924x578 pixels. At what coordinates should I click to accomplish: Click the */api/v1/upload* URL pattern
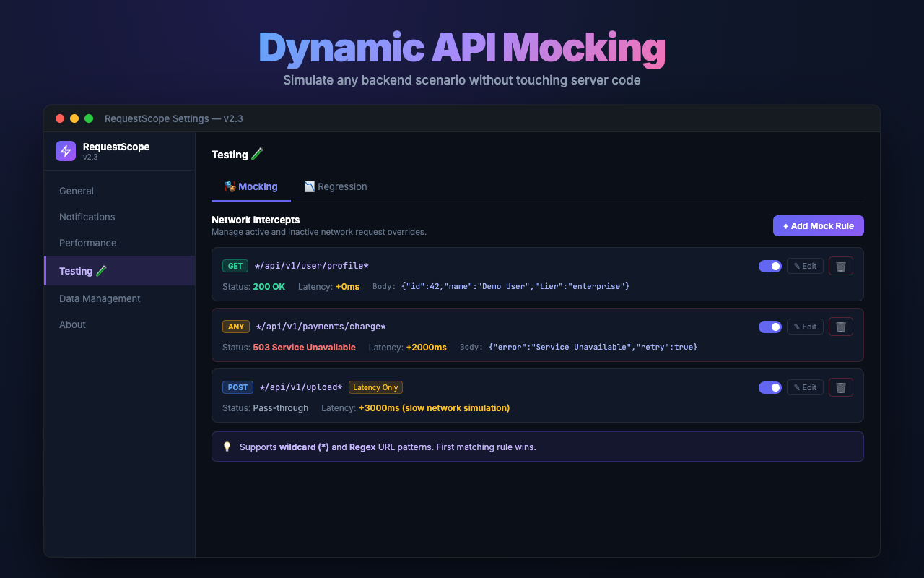coord(301,387)
